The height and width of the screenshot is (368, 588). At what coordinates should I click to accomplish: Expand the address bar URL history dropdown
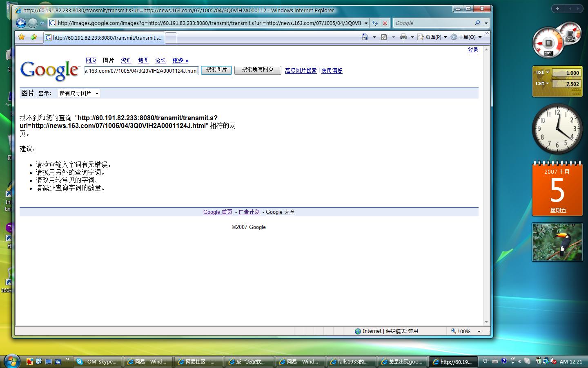pyautogui.click(x=366, y=23)
